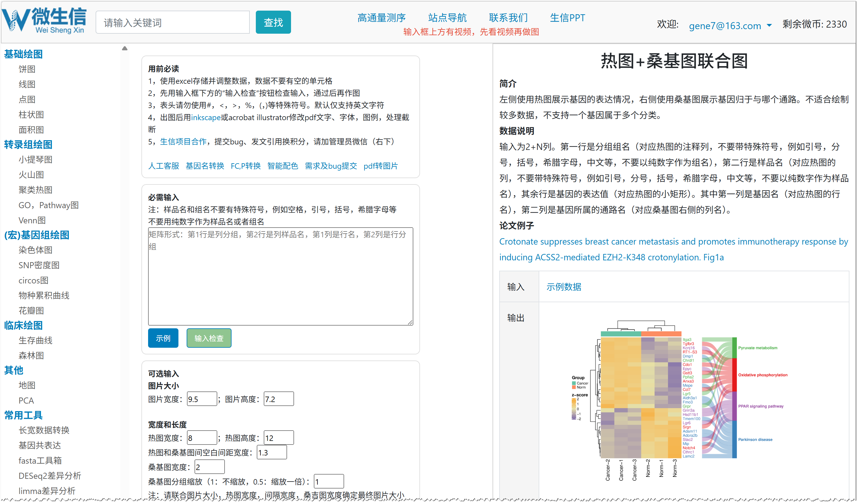857x504 pixels.
Task: Click the Wei Sheng Xin logo
Action: pos(44,21)
